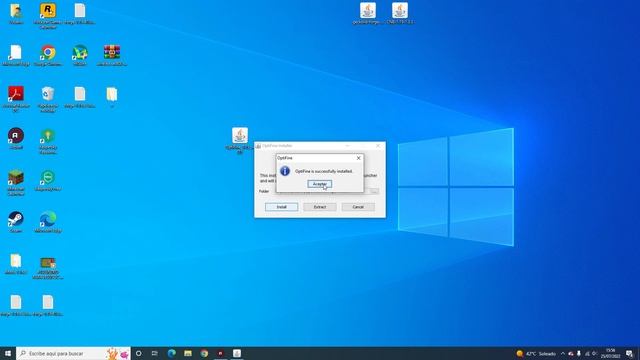The image size is (640, 360).
Task: Click Install in the OptiFine Installer window
Action: click(282, 207)
